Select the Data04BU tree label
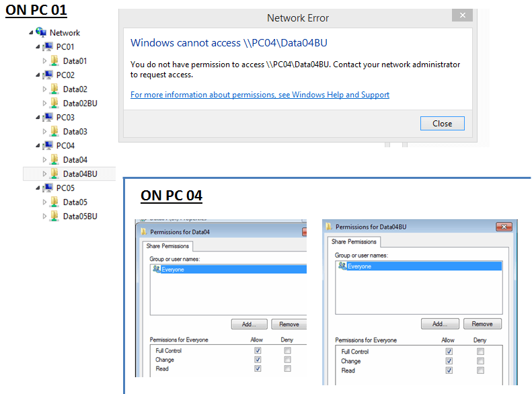The image size is (532, 394). click(80, 174)
